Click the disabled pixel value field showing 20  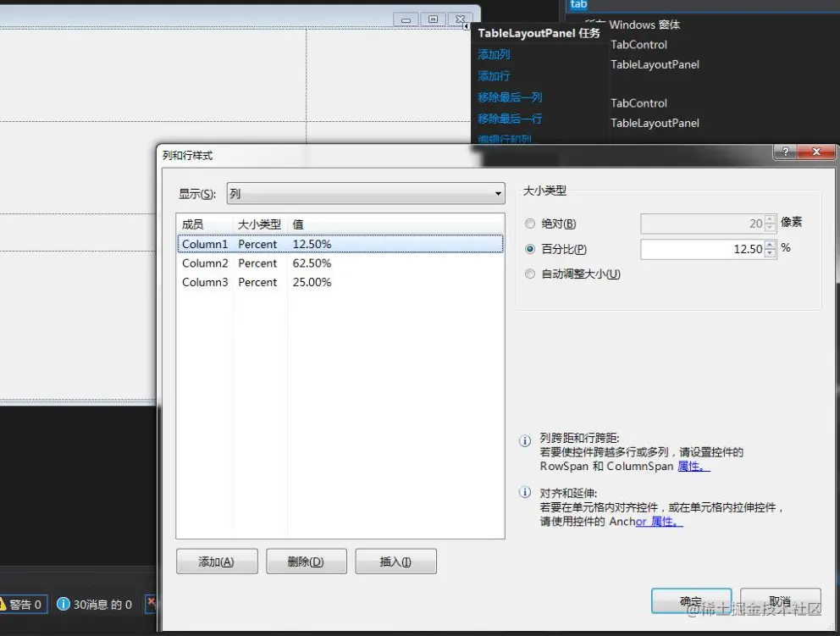[x=702, y=224]
